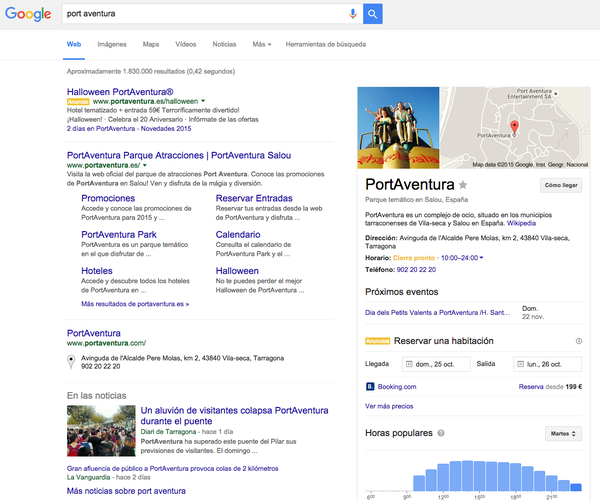Expand the Más menu
The width and height of the screenshot is (600, 502).
(262, 44)
